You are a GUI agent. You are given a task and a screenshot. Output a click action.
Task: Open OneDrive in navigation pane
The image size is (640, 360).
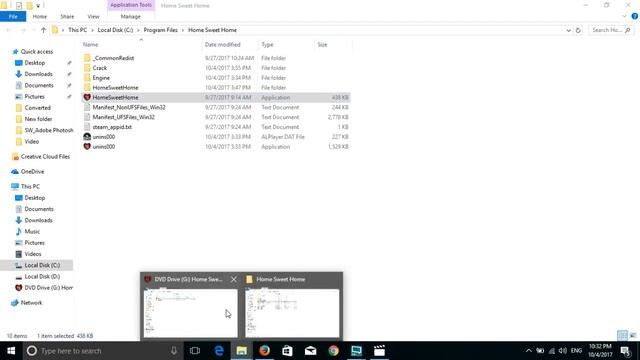click(x=32, y=171)
